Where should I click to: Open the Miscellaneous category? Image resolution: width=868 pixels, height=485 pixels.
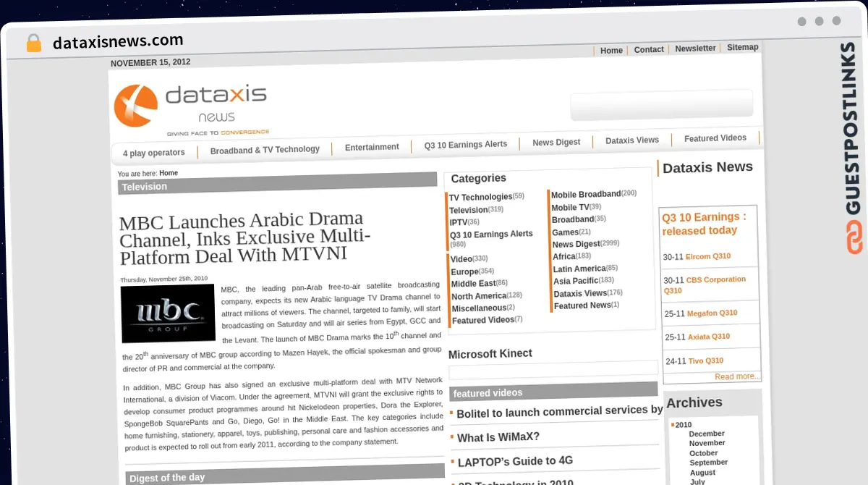(x=479, y=308)
